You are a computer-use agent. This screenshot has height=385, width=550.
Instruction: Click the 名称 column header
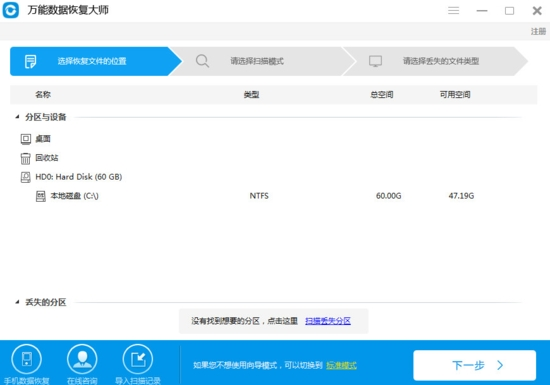click(43, 94)
